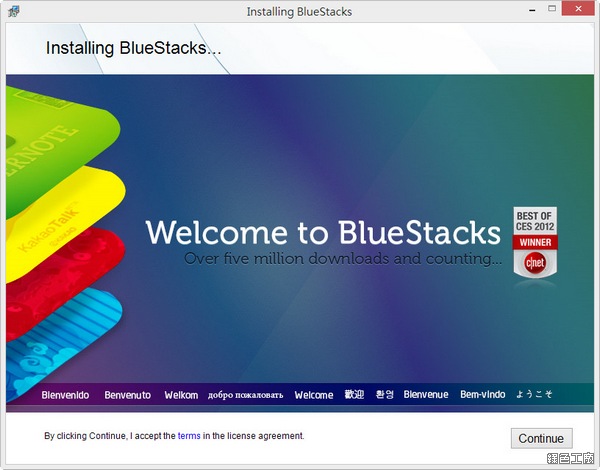Open the license terms link
600x470 pixels.
click(189, 436)
